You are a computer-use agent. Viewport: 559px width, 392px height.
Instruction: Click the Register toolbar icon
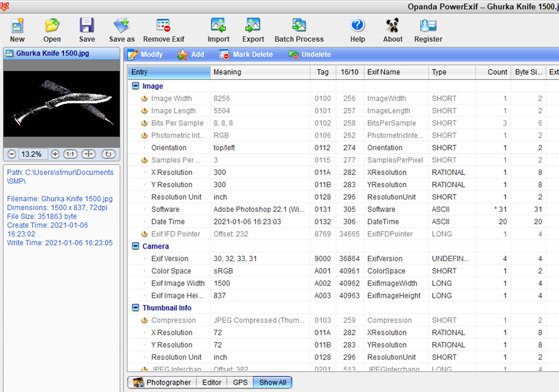click(x=428, y=26)
